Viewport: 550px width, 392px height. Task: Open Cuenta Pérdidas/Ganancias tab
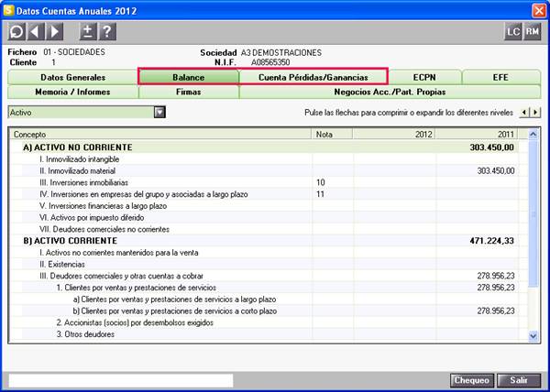point(313,78)
